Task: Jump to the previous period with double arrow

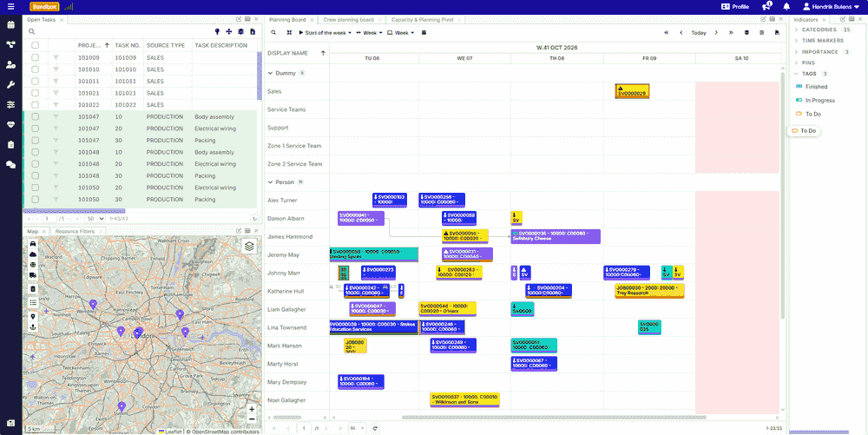Action: pos(668,33)
